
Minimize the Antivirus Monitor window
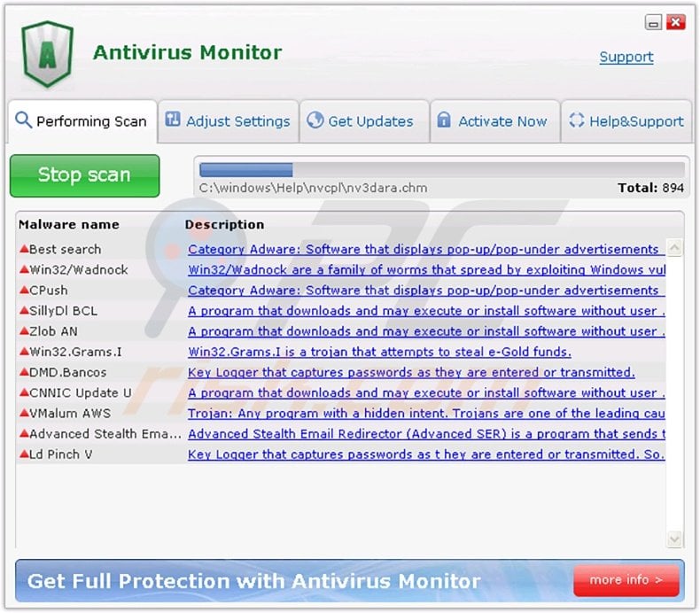click(653, 22)
